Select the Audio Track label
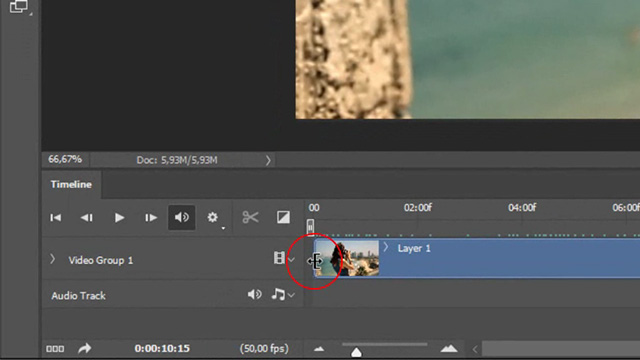This screenshot has width=640, height=360. [78, 296]
